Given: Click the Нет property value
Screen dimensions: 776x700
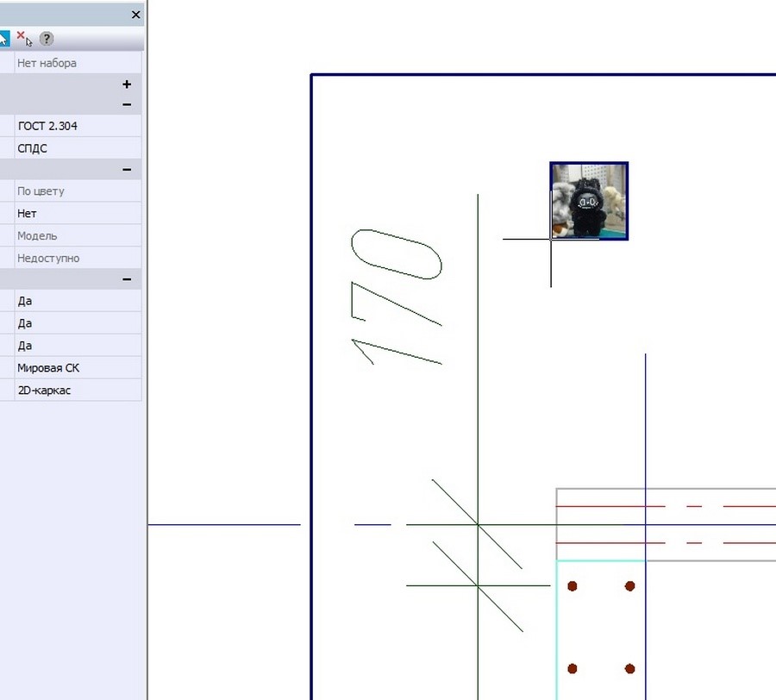Looking at the screenshot, I should (x=78, y=214).
